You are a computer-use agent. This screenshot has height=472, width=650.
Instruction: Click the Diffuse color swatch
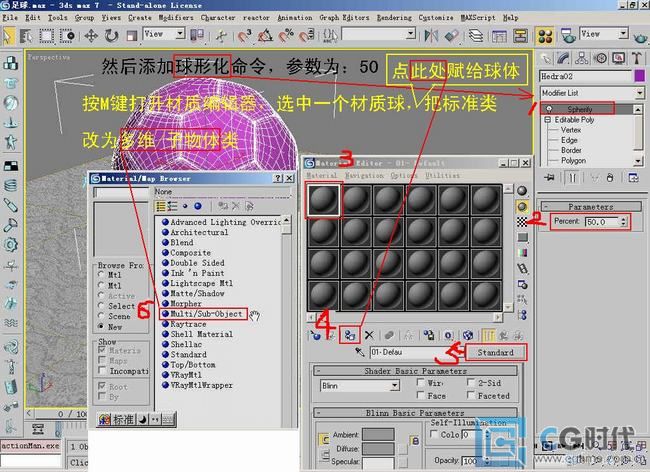click(378, 448)
